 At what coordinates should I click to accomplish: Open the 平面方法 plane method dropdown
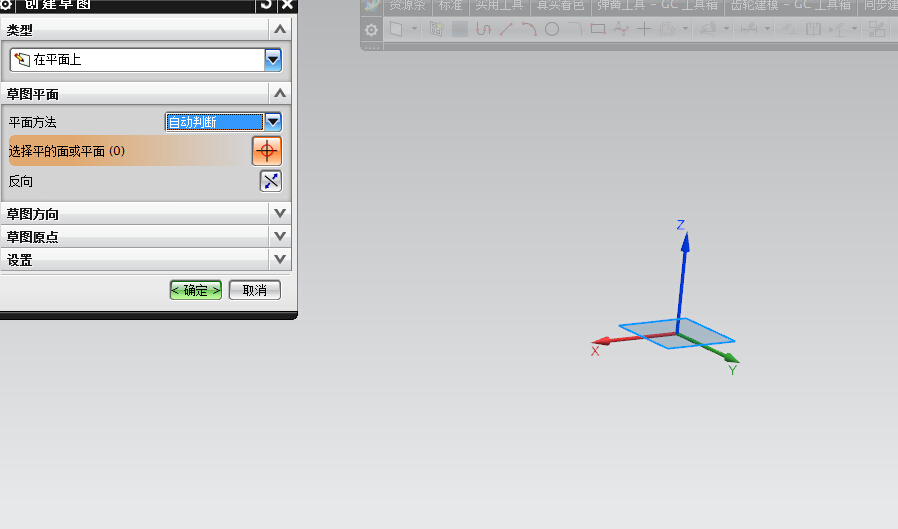point(272,122)
